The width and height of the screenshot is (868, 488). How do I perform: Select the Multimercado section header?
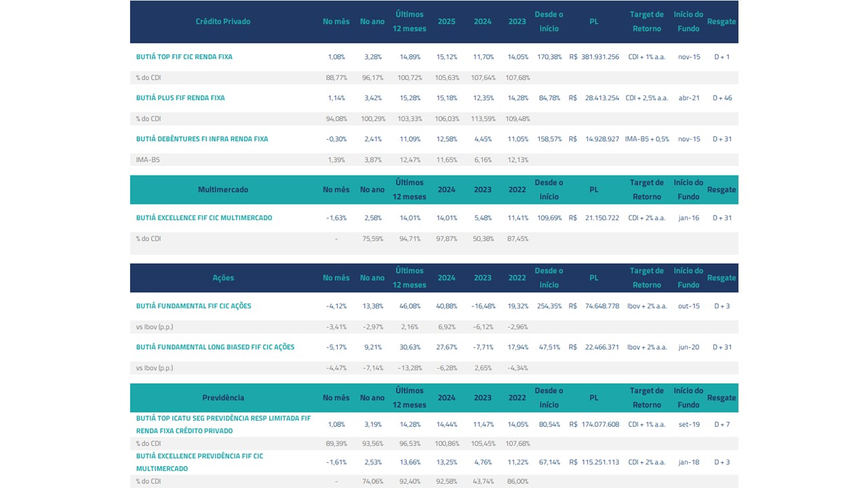pyautogui.click(x=222, y=190)
